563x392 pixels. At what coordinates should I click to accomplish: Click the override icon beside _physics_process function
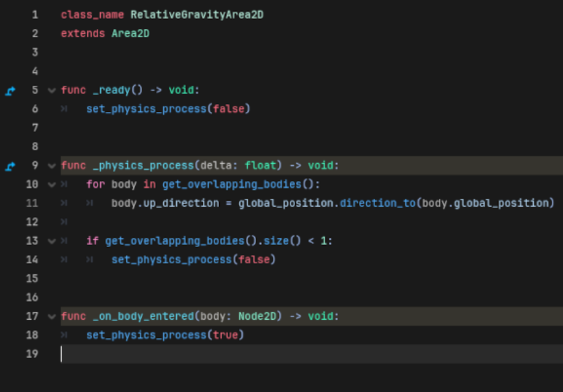click(10, 166)
